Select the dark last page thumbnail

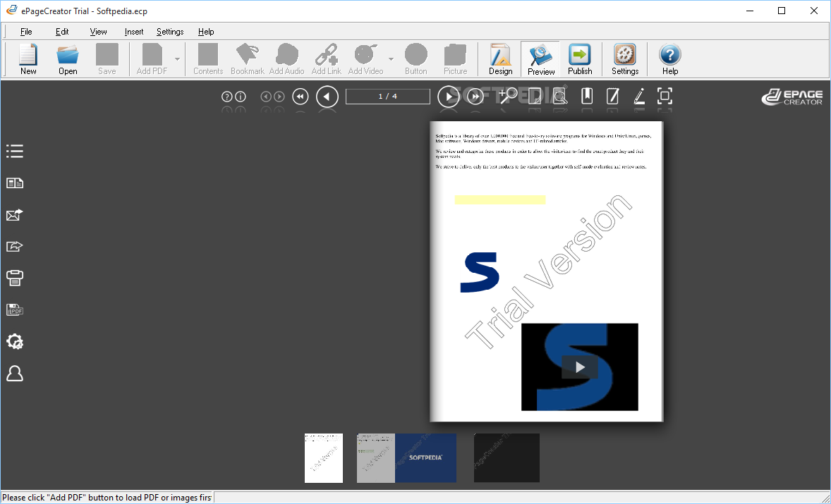pos(507,458)
